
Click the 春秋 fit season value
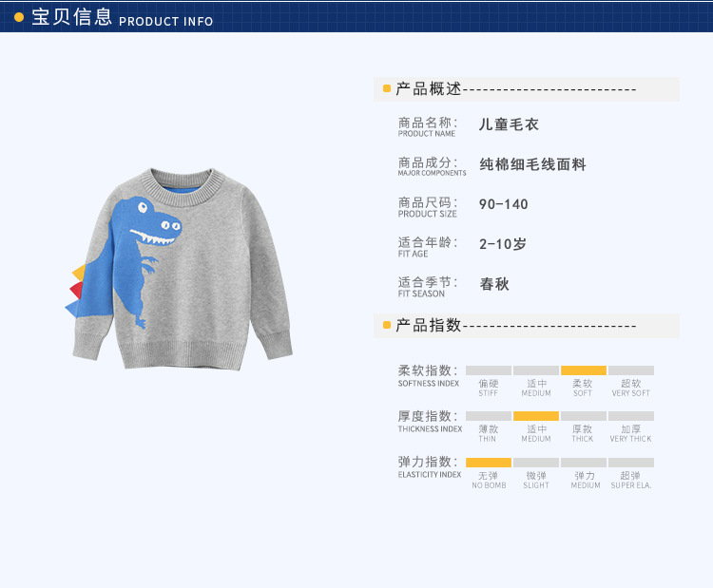click(494, 284)
